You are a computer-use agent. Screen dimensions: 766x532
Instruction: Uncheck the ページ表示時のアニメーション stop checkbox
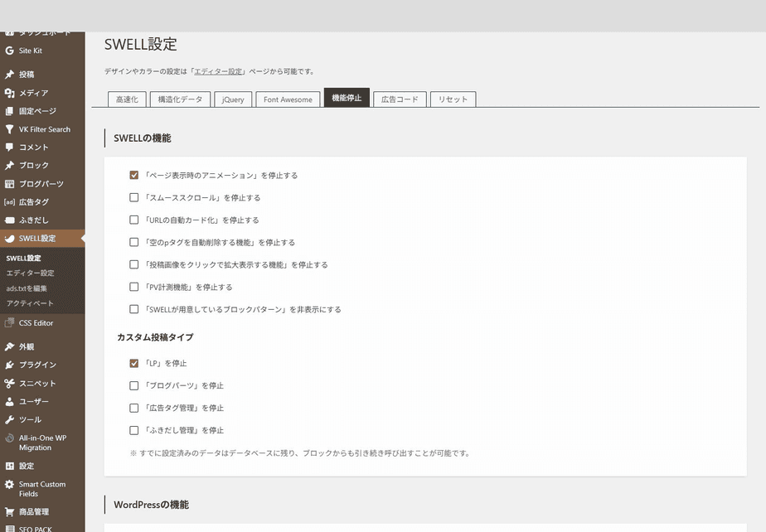[133, 175]
